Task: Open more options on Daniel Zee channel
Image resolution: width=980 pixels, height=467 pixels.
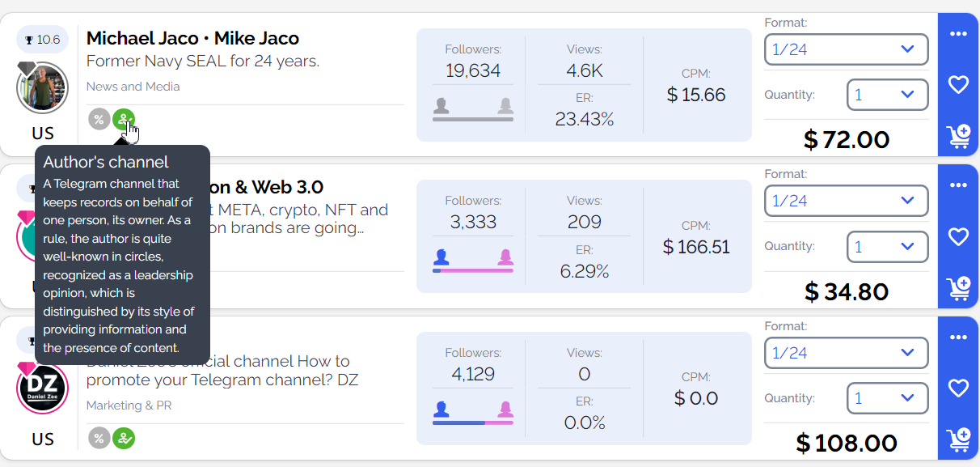Action: click(x=958, y=337)
